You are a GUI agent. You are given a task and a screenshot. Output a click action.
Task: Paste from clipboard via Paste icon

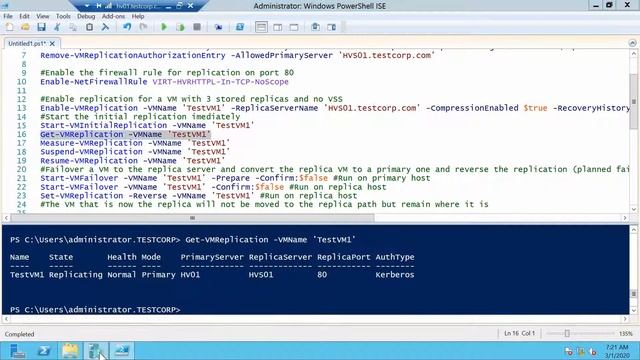coord(89,27)
